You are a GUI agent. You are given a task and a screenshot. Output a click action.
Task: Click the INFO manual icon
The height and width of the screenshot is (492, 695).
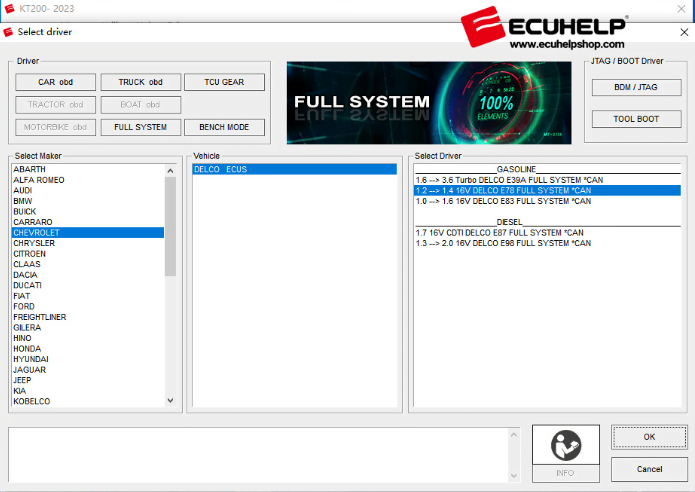566,445
